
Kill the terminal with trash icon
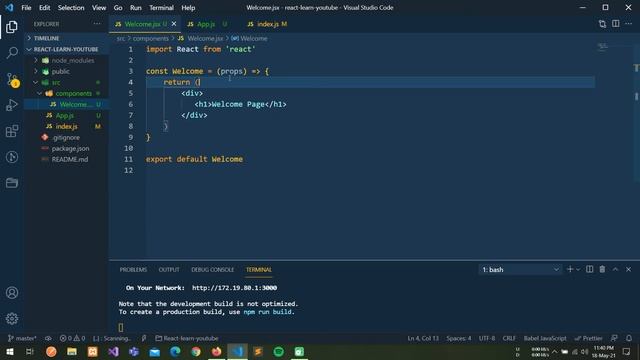pyautogui.click(x=602, y=269)
